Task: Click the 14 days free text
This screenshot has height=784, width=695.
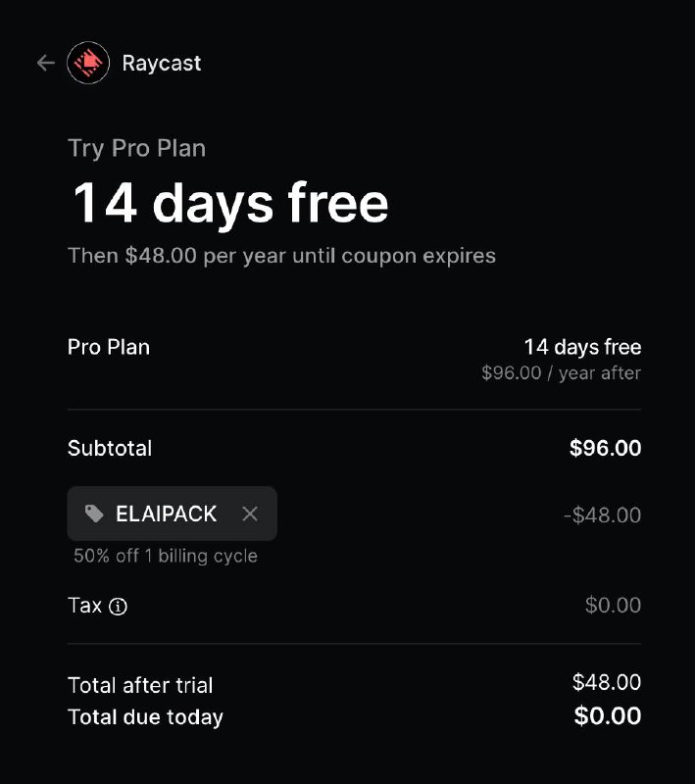Action: (x=229, y=203)
